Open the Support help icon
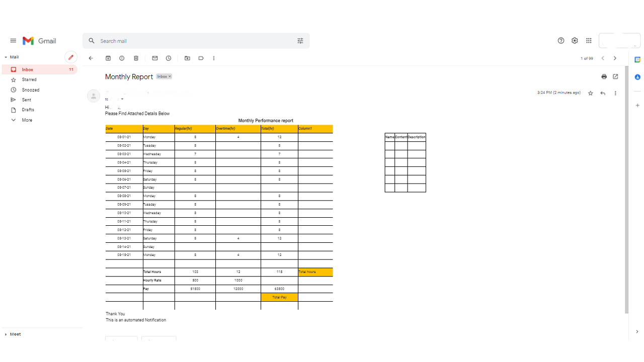Image resolution: width=644 pixels, height=362 pixels. [561, 41]
